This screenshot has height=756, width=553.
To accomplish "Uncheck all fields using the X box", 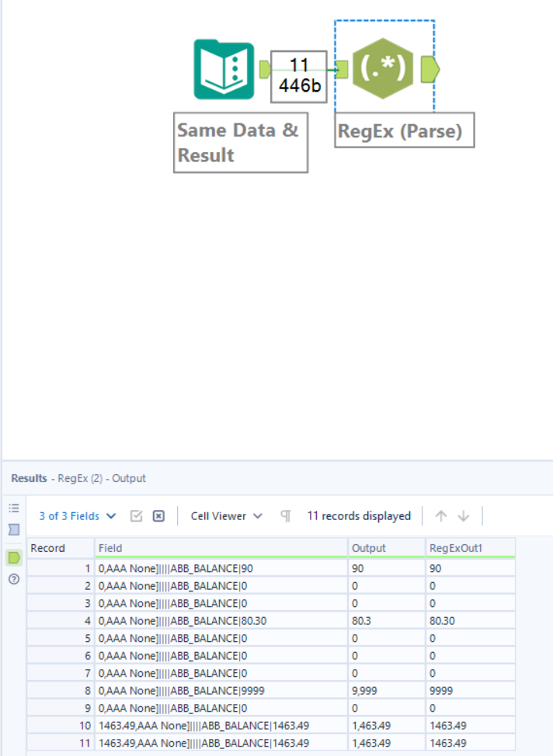I will pos(158,516).
